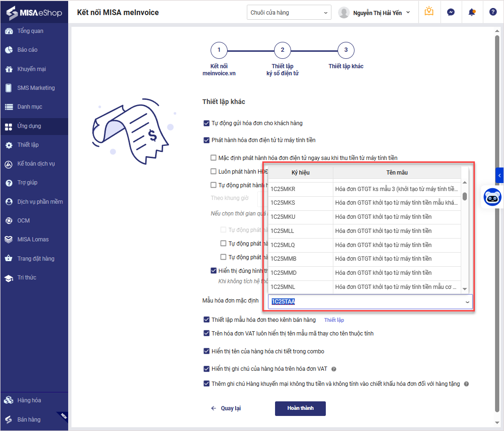Toggle Tự động gửi hóa đơn cho khách hàng
Screen dimensions: 504x431
tap(206, 123)
